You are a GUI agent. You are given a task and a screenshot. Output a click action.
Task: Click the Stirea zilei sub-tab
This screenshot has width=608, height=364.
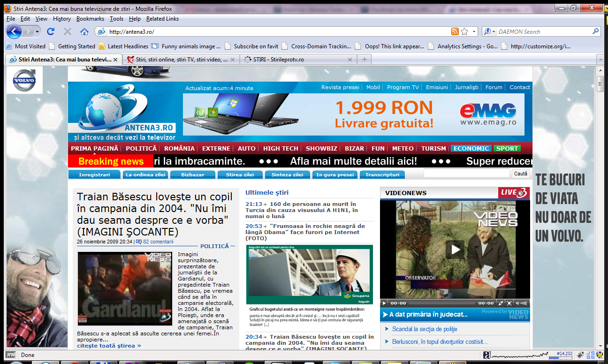(x=240, y=174)
